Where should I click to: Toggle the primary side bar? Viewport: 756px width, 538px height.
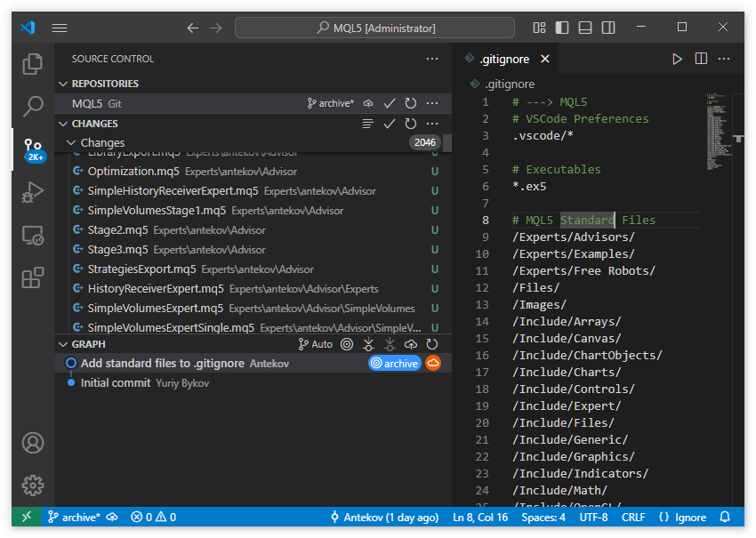562,28
